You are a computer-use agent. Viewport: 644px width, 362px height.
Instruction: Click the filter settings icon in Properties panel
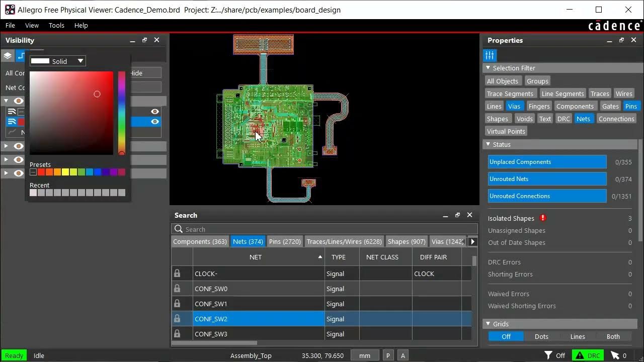point(490,55)
